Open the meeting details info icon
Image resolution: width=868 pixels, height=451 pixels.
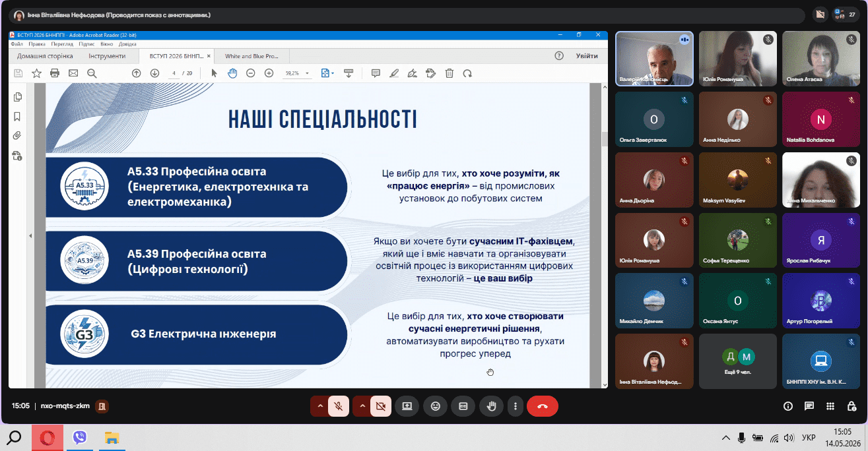[x=787, y=406]
